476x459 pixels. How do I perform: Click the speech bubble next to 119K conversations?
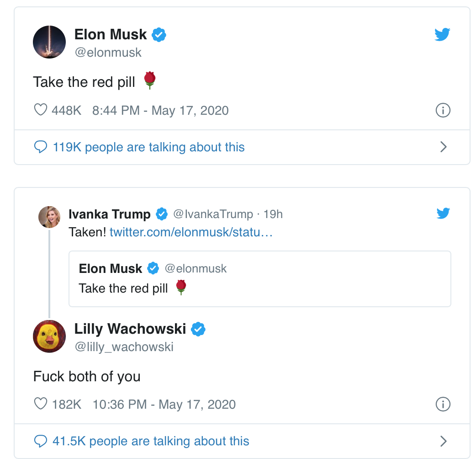click(x=41, y=147)
